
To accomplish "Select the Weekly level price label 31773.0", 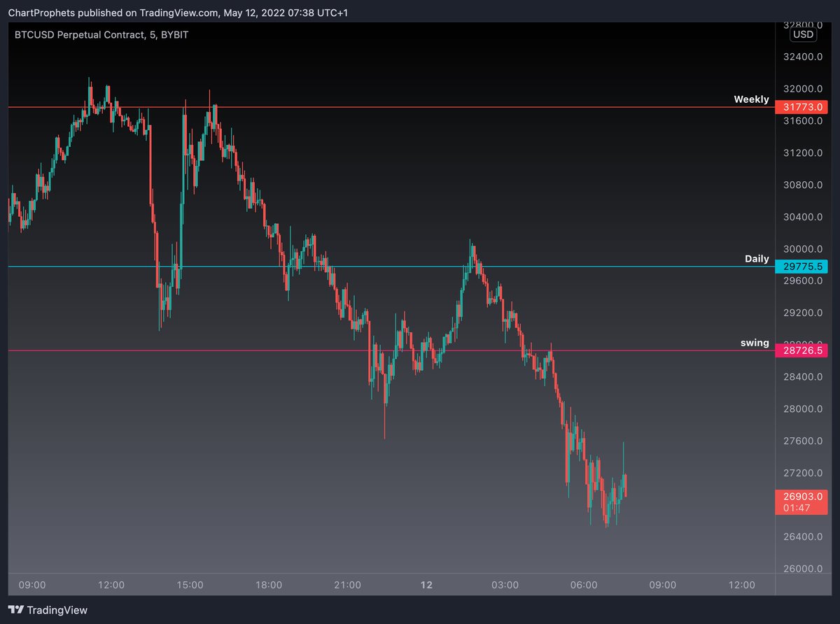I will coord(801,108).
